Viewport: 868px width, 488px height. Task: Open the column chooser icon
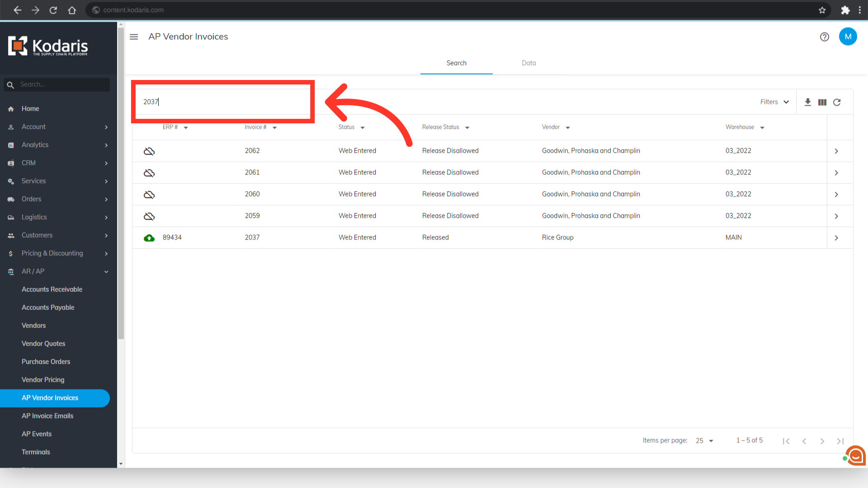tap(822, 102)
